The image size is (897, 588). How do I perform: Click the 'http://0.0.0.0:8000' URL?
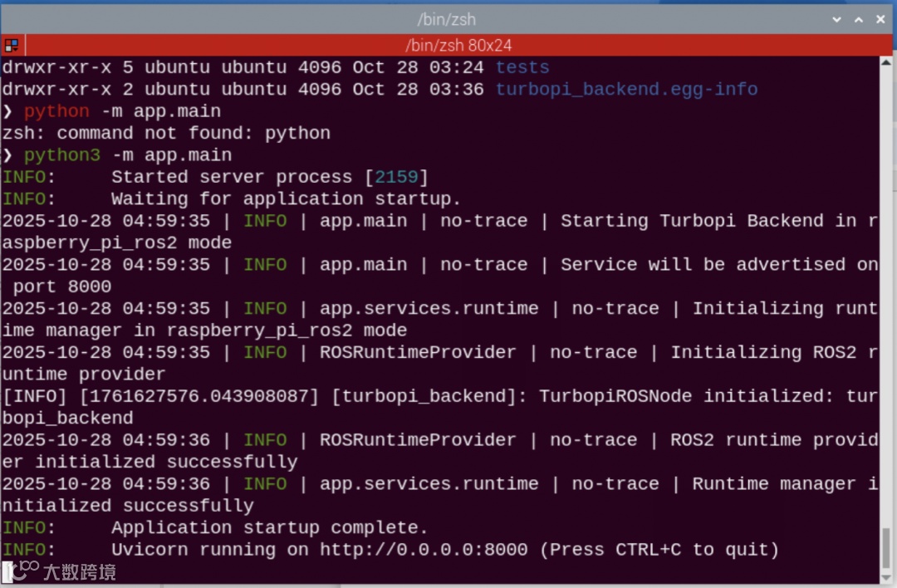pos(424,550)
